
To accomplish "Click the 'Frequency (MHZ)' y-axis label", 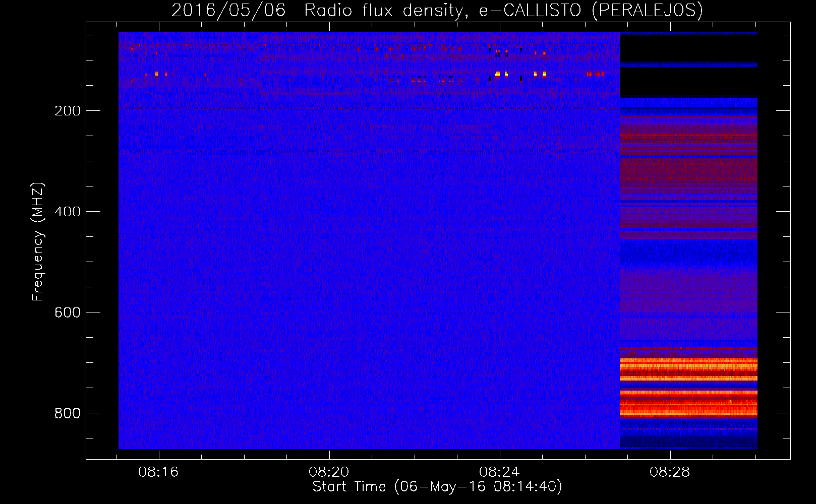I will point(38,242).
